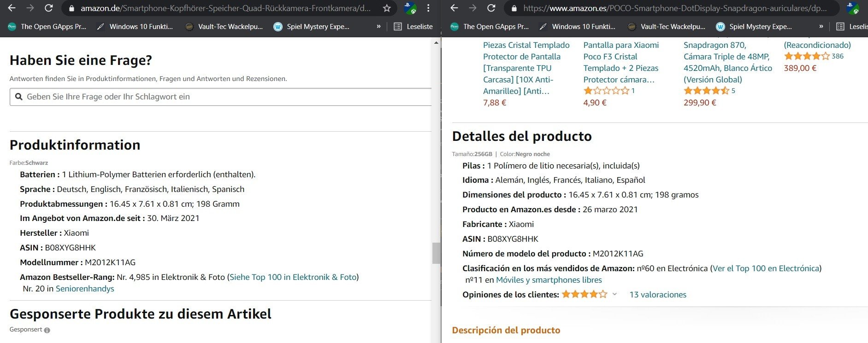The width and height of the screenshot is (868, 343).
Task: Click the lock icon in amazon.de address bar
Action: (x=71, y=8)
